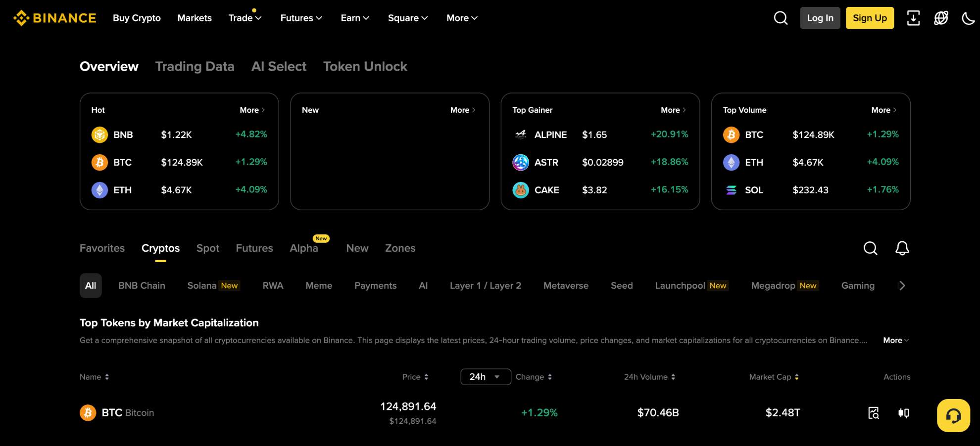Open the 24h timeframe dropdown

tap(486, 377)
